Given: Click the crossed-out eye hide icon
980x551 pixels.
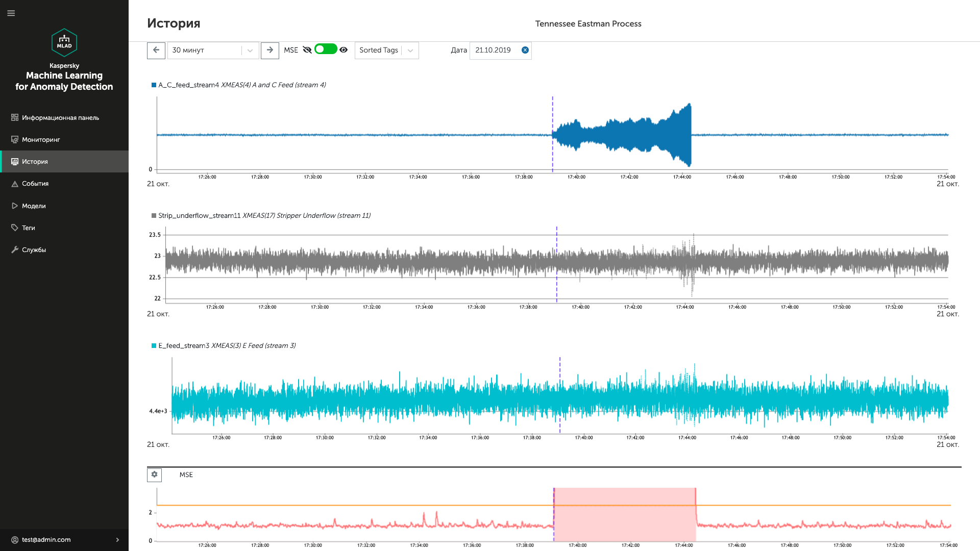Looking at the screenshot, I should [x=307, y=50].
